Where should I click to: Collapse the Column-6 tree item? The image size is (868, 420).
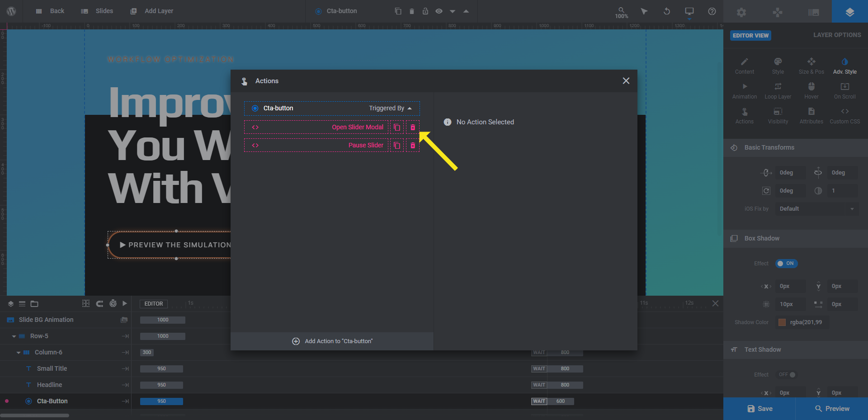tap(19, 353)
